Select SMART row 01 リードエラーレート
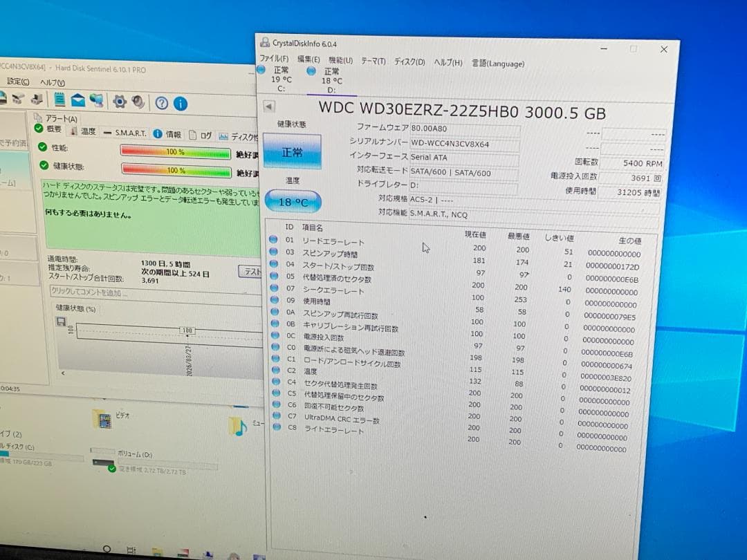Screen dimensions: 747x560 pos(455,247)
